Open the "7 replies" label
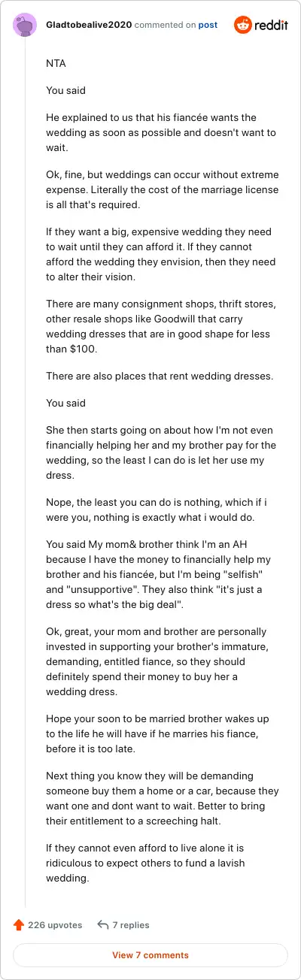Viewport: 301px width, 980px height. click(131, 925)
